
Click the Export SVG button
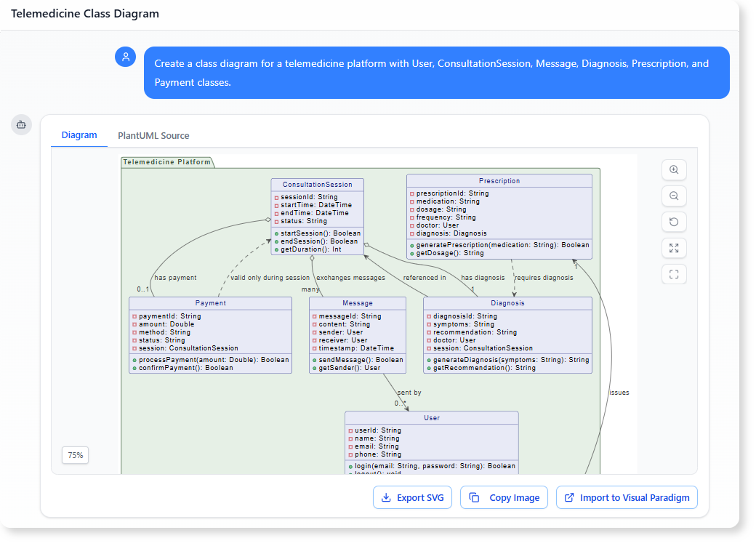[412, 497]
